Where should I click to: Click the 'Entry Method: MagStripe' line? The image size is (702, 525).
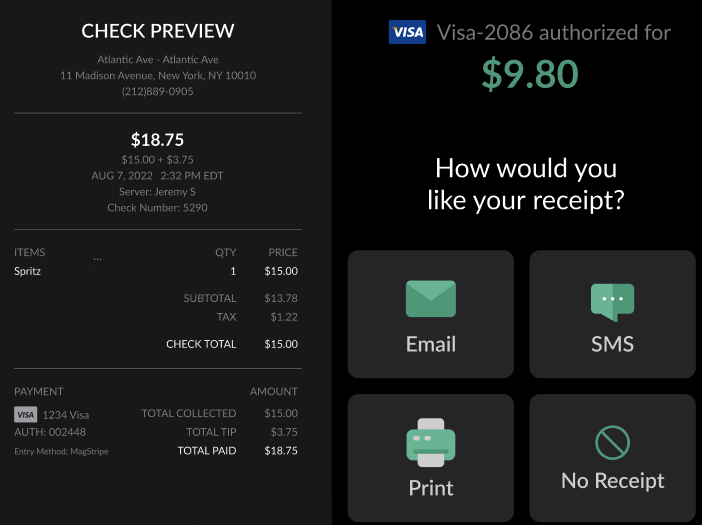click(61, 452)
